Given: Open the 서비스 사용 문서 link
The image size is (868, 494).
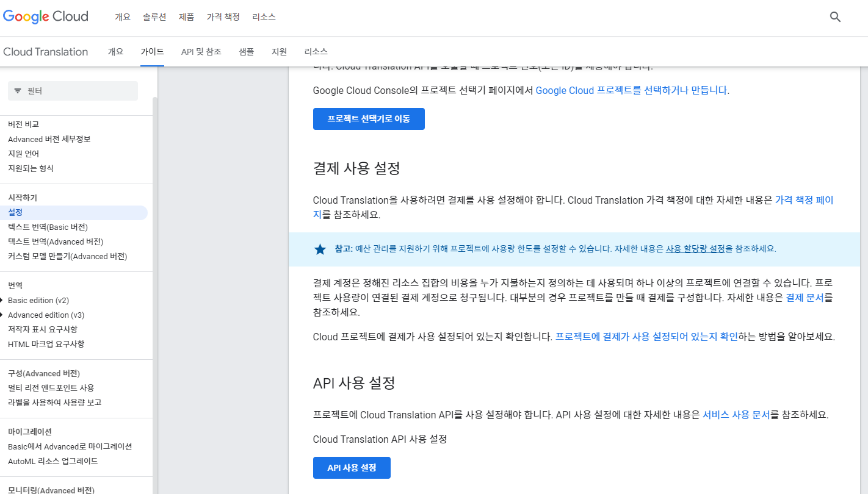Looking at the screenshot, I should [736, 415].
